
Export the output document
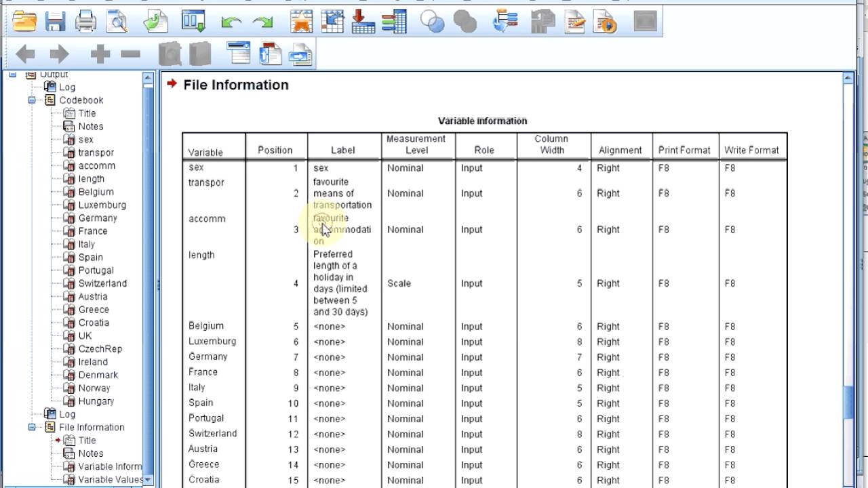156,22
